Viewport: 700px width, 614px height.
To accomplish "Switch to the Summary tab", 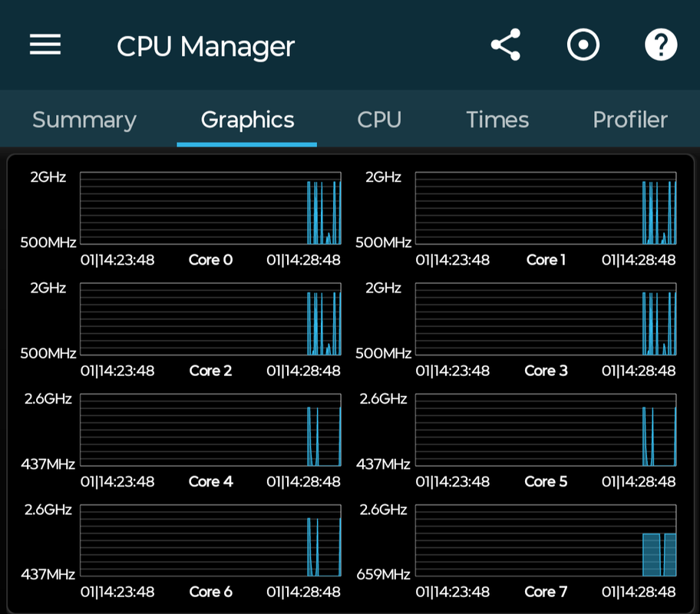I will click(84, 120).
